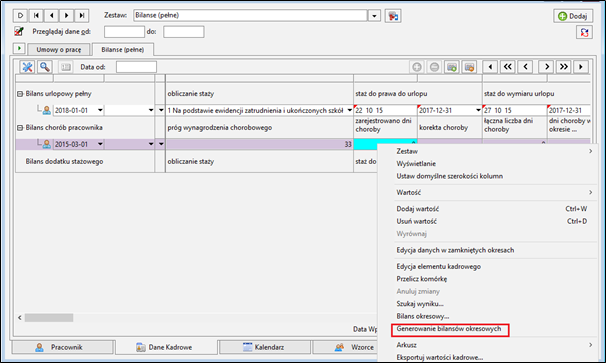Click scrollbar left arrow below grid
606x363 pixels.
(x=20, y=318)
